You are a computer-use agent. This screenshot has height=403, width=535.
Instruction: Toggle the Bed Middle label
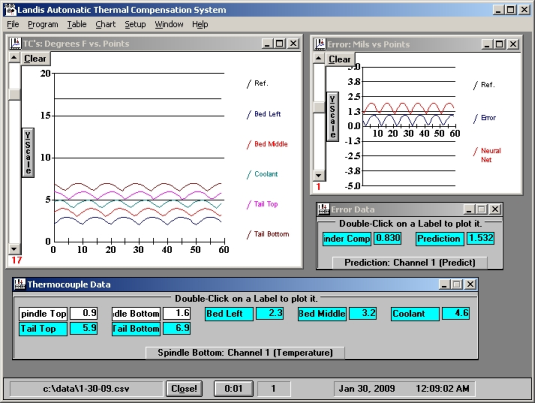(x=322, y=313)
